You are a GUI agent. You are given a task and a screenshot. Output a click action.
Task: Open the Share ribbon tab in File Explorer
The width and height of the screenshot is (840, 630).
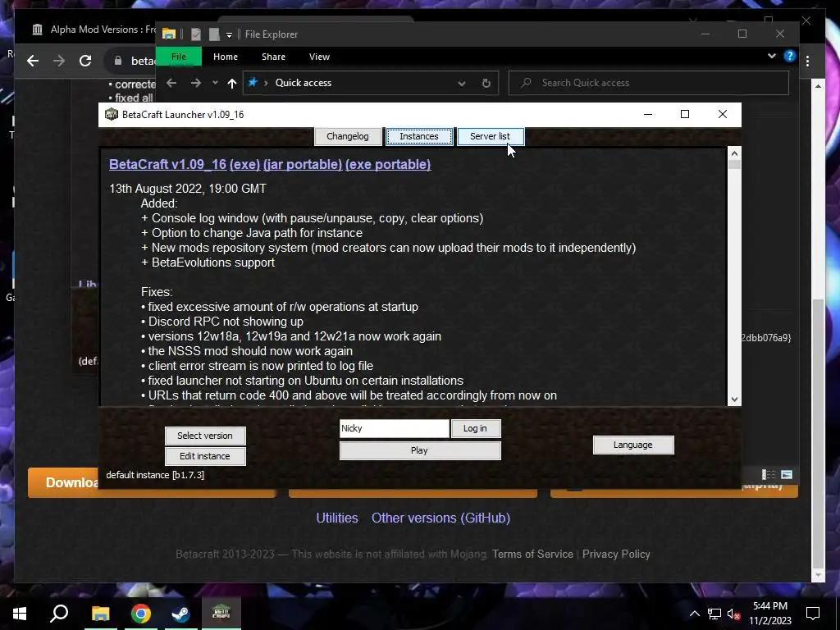[273, 57]
